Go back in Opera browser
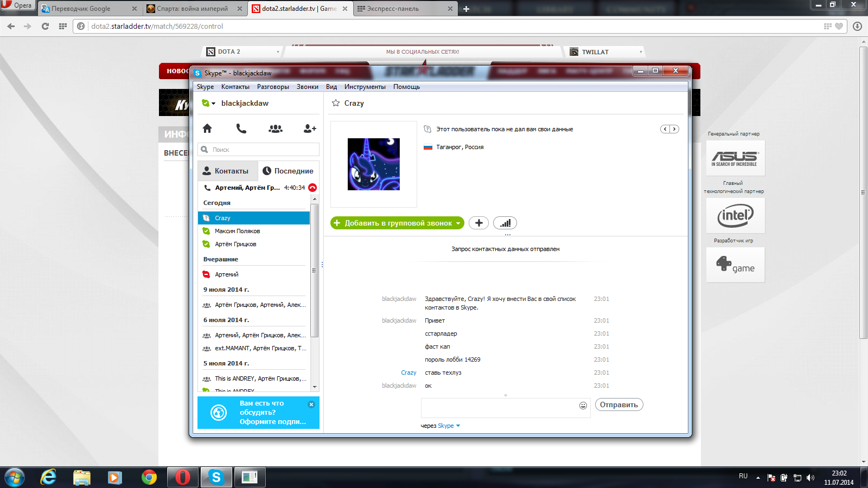Viewport: 868px width, 488px height. [11, 26]
